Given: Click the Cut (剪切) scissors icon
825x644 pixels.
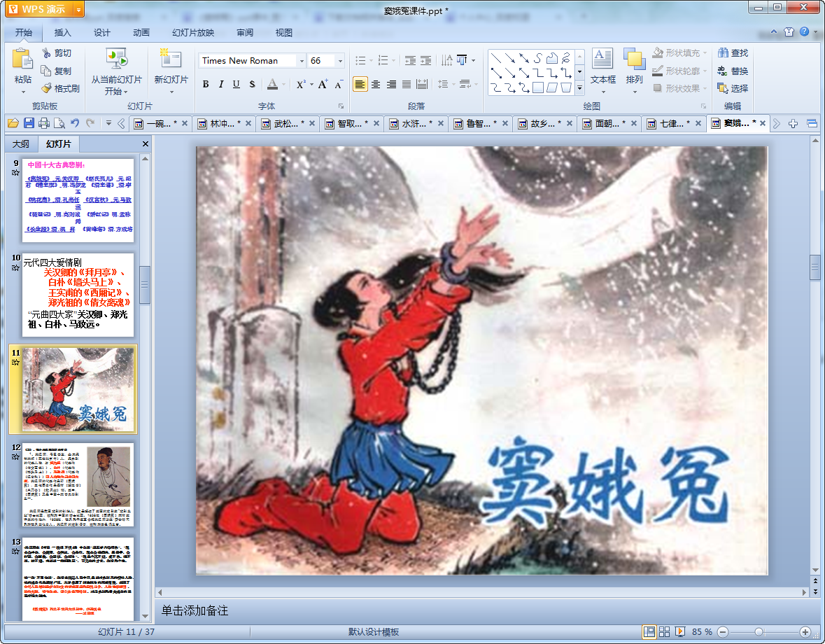Looking at the screenshot, I should point(47,53).
